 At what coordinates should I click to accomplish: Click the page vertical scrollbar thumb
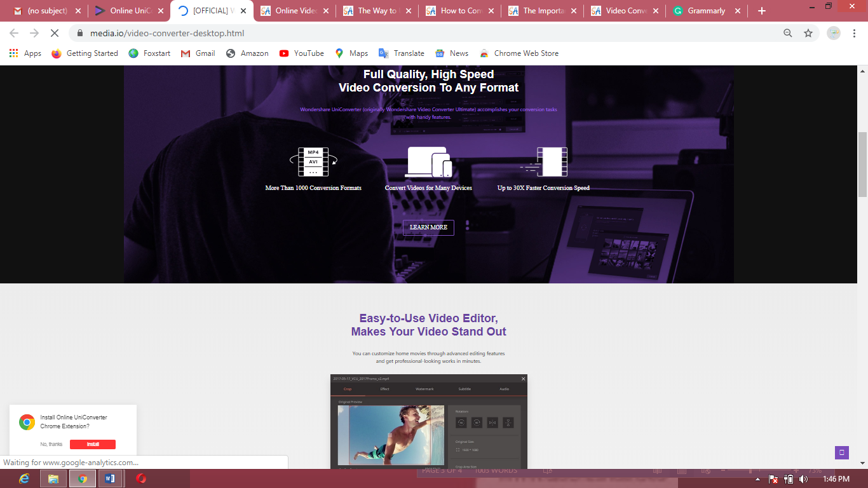coord(862,165)
